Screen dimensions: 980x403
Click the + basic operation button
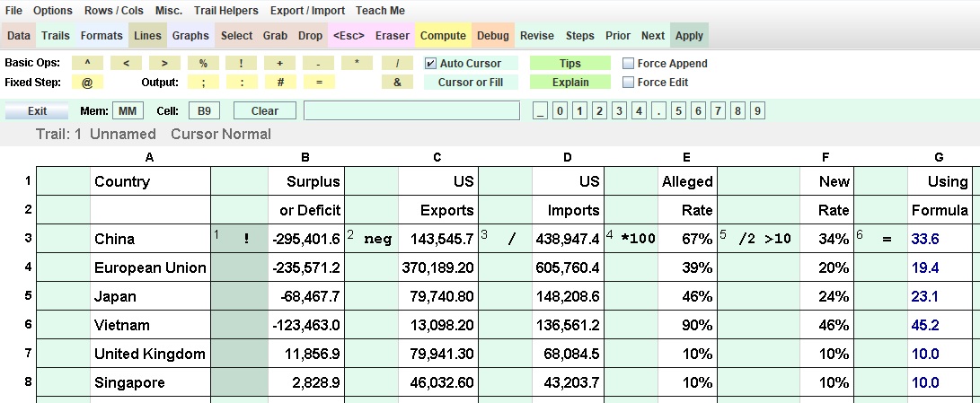(280, 63)
